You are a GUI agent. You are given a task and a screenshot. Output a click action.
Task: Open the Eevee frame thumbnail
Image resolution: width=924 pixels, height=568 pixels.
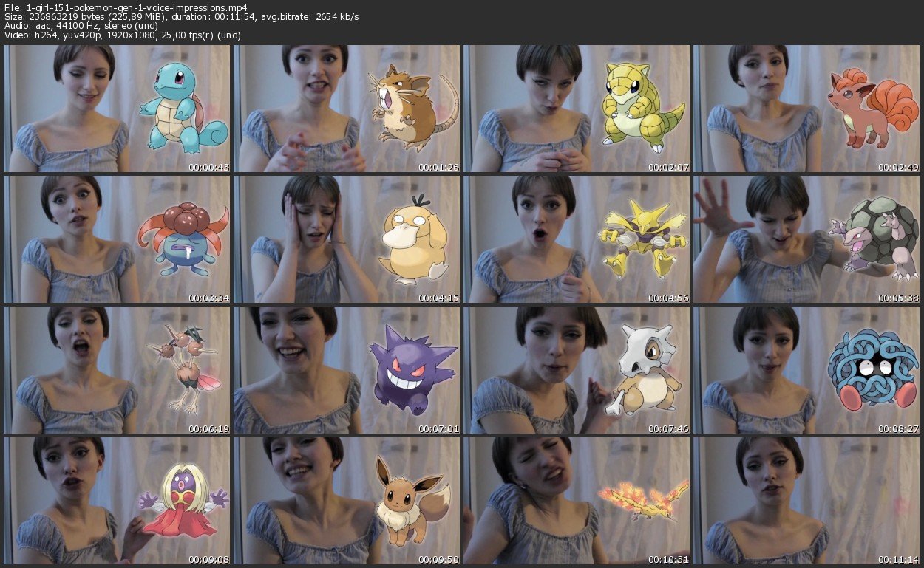(347, 501)
